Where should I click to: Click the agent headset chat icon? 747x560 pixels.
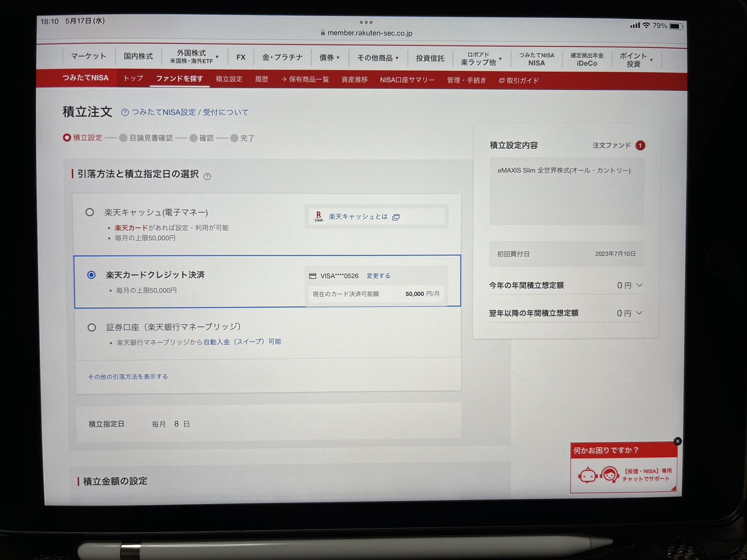610,475
